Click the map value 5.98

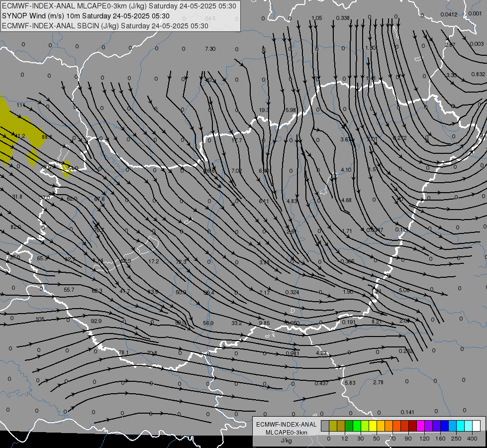pos(291,110)
